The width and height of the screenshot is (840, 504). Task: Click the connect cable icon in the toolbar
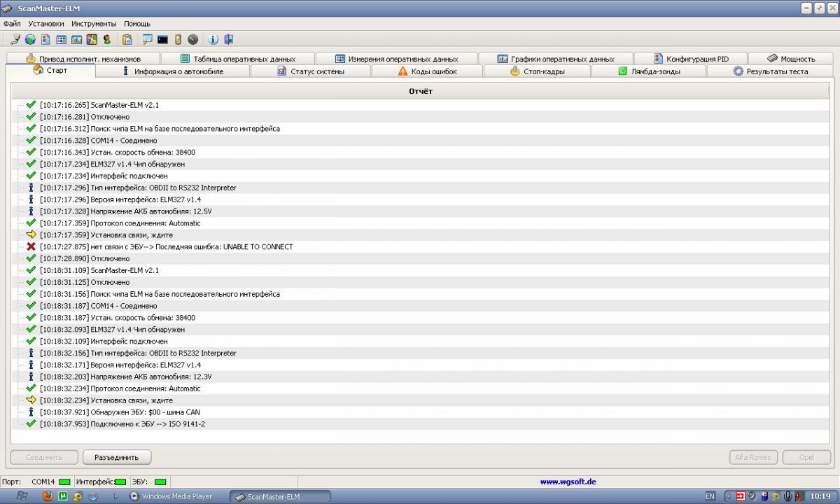(15, 40)
